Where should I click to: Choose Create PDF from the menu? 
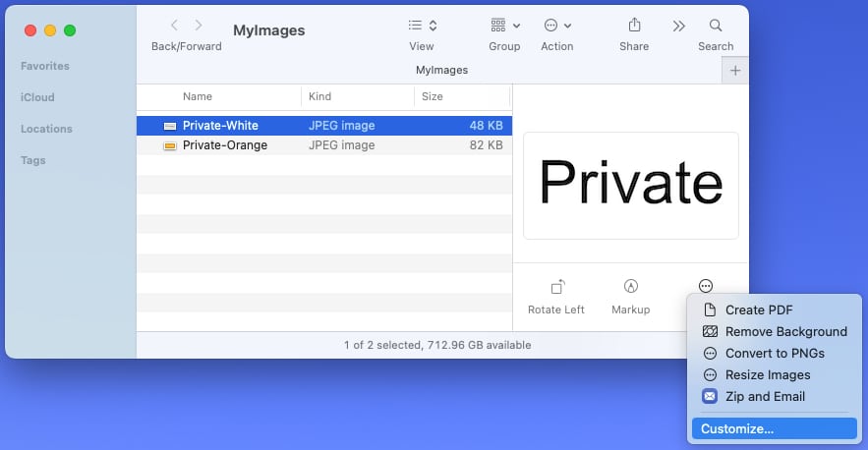(x=775, y=309)
